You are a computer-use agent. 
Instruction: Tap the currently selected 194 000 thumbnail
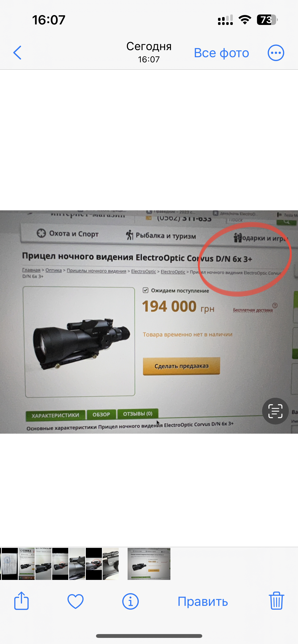coord(149,564)
